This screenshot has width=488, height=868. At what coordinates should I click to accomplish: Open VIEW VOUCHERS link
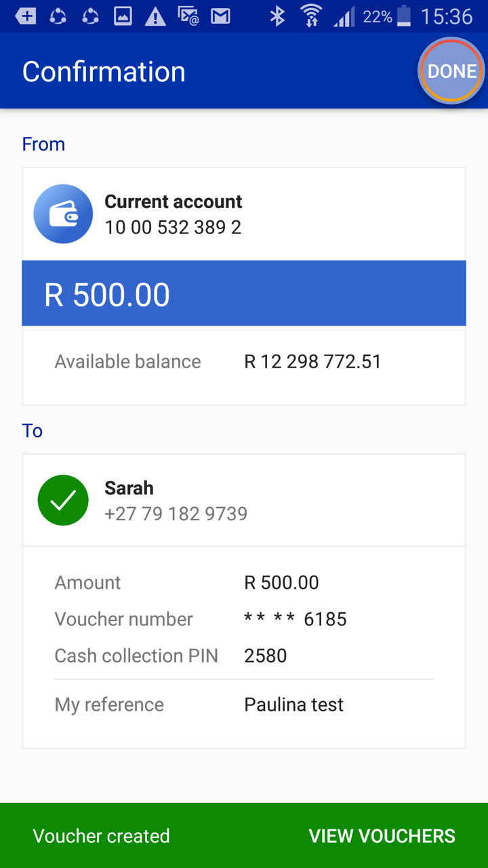[x=382, y=835]
